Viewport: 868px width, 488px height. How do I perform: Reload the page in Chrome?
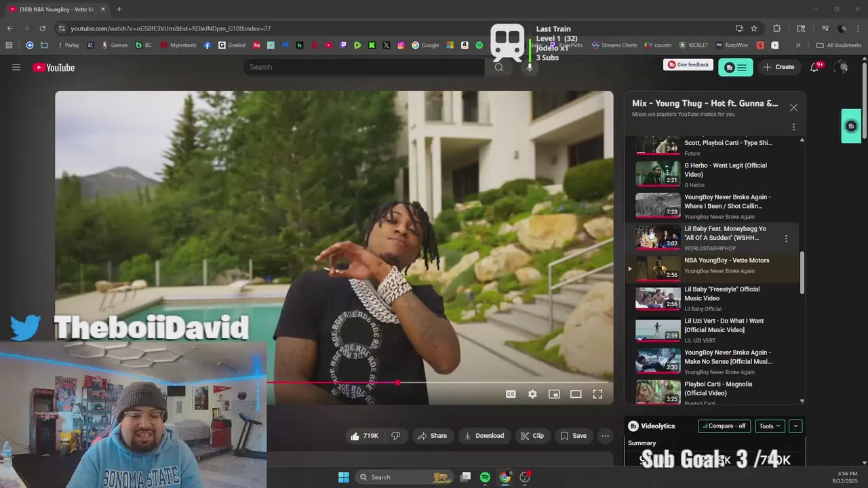(x=43, y=28)
